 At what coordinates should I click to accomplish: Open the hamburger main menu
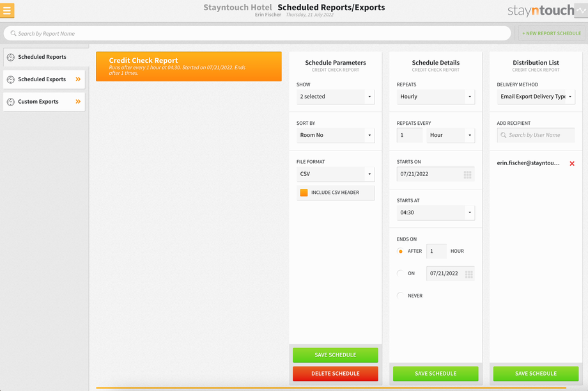pyautogui.click(x=7, y=10)
